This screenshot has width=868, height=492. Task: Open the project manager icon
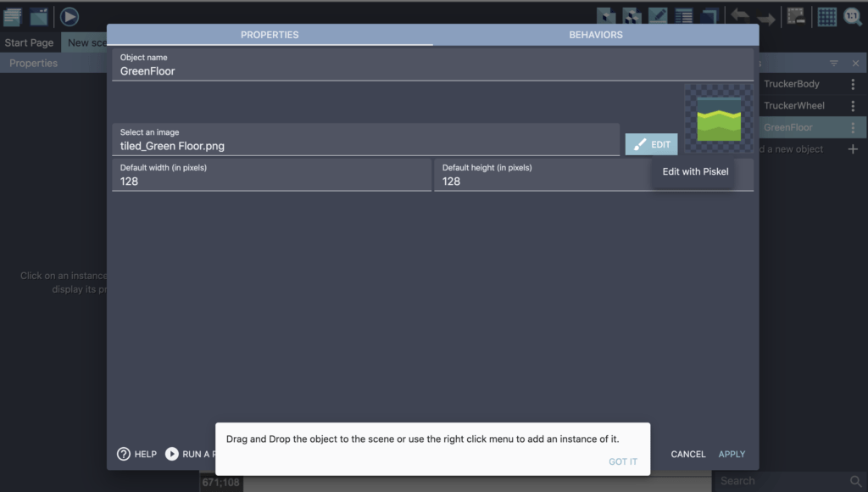pyautogui.click(x=12, y=17)
